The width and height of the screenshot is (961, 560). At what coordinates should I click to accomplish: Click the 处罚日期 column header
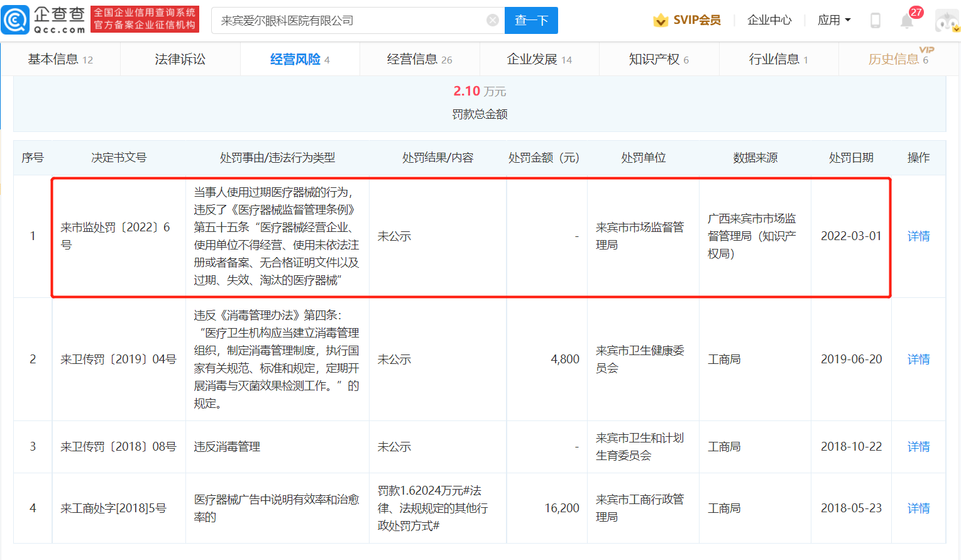(x=851, y=157)
